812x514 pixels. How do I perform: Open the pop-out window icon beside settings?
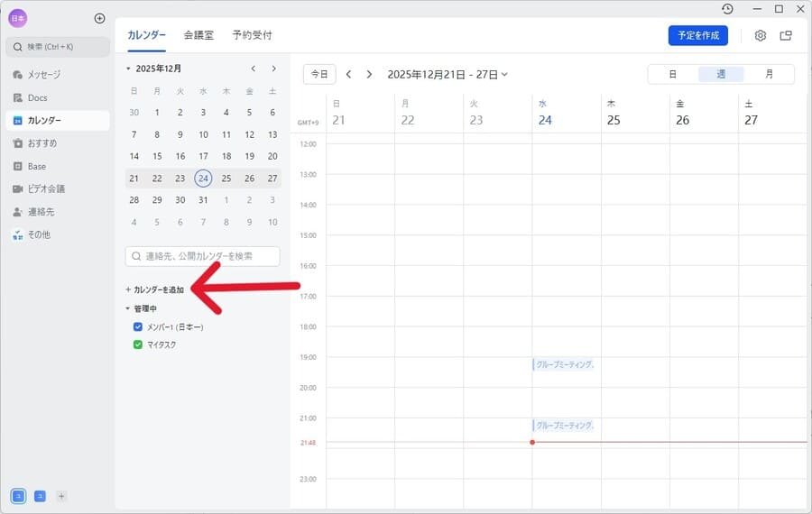[786, 36]
